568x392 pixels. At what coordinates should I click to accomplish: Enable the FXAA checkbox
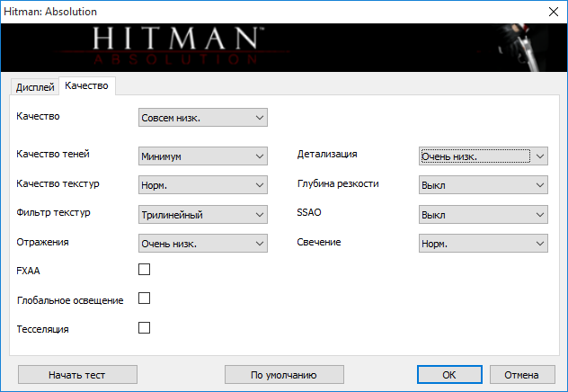(144, 270)
